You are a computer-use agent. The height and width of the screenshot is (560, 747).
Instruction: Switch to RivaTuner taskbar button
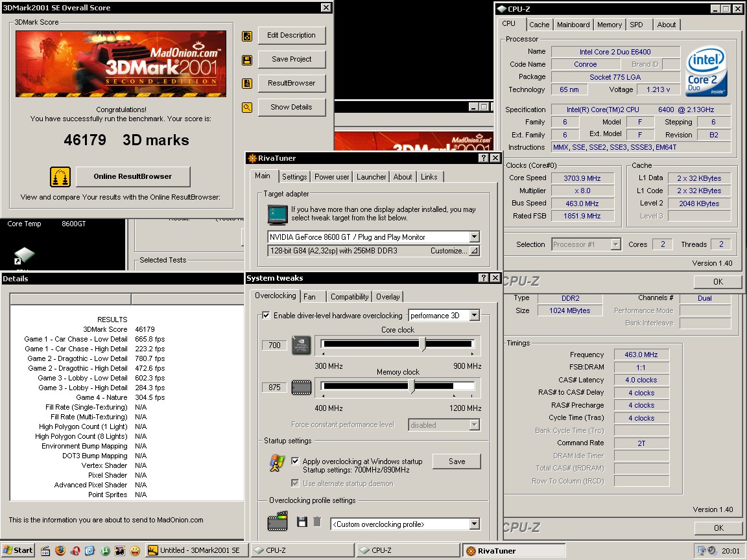514,550
